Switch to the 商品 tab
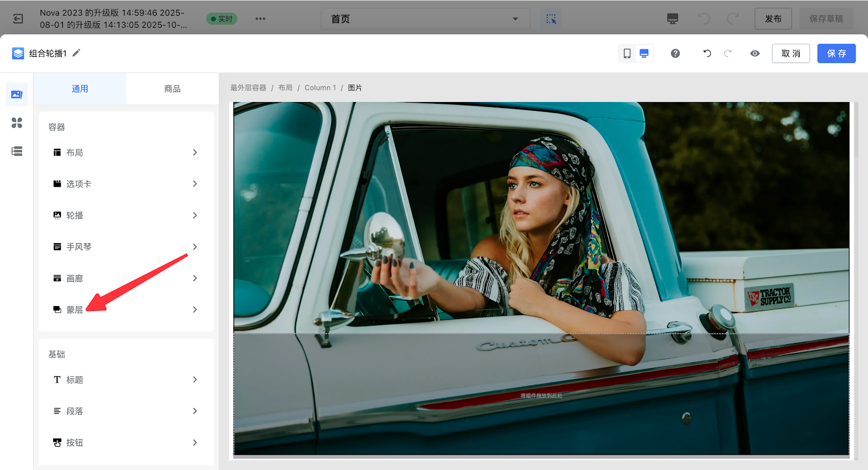The height and width of the screenshot is (470, 868). (x=173, y=88)
